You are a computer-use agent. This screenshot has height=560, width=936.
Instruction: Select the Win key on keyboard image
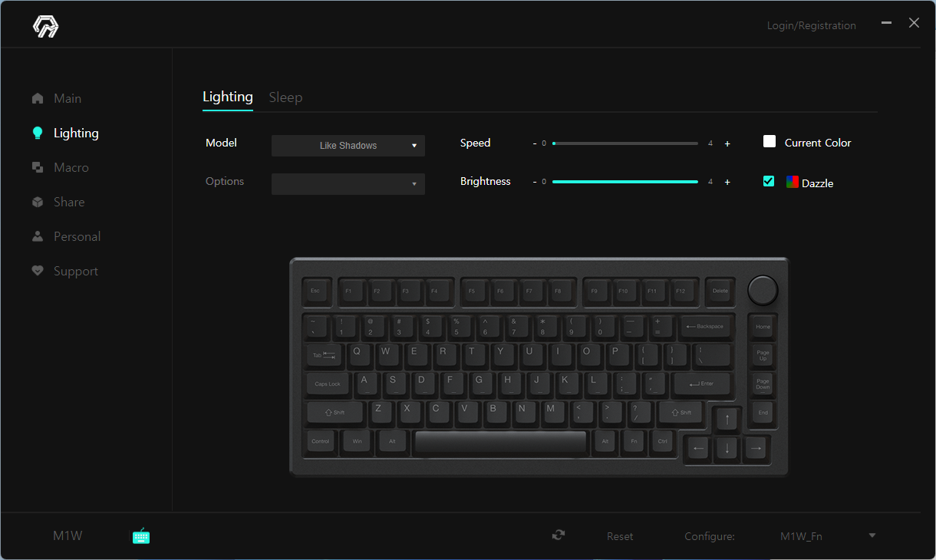coord(357,442)
